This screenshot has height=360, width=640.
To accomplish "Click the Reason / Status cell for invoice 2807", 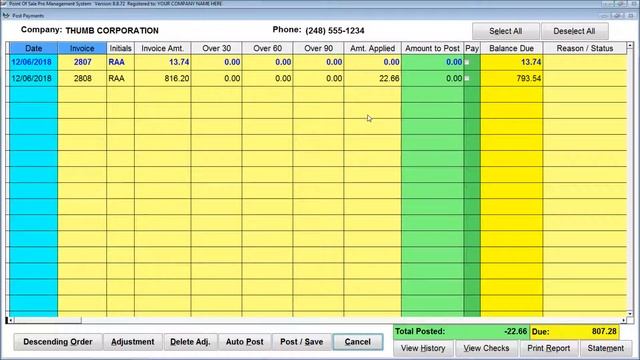I will [x=584, y=62].
